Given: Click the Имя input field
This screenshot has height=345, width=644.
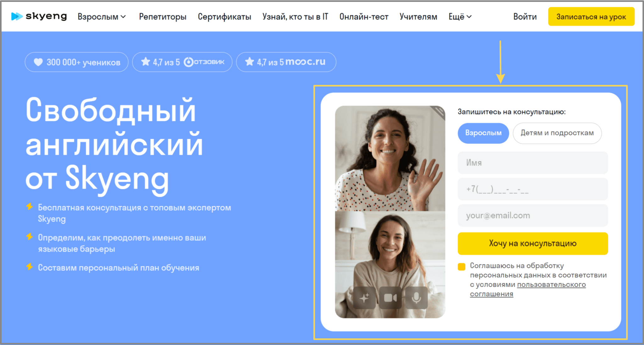Looking at the screenshot, I should (x=533, y=163).
